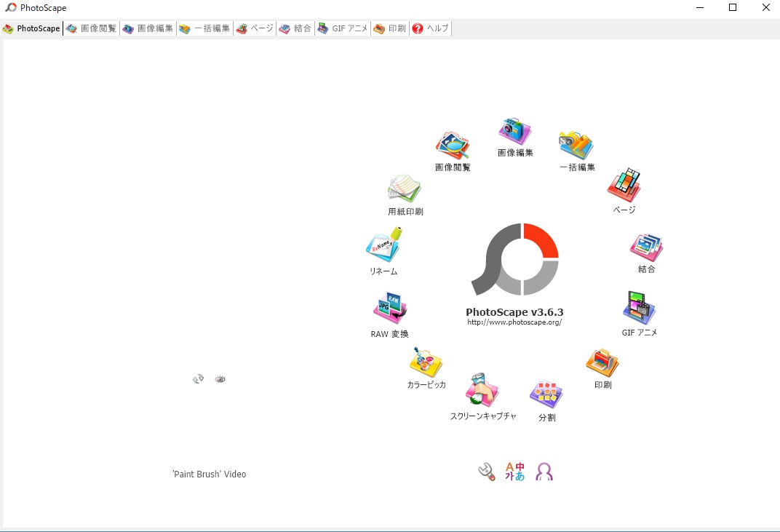Open settings with the wrench icon

486,472
